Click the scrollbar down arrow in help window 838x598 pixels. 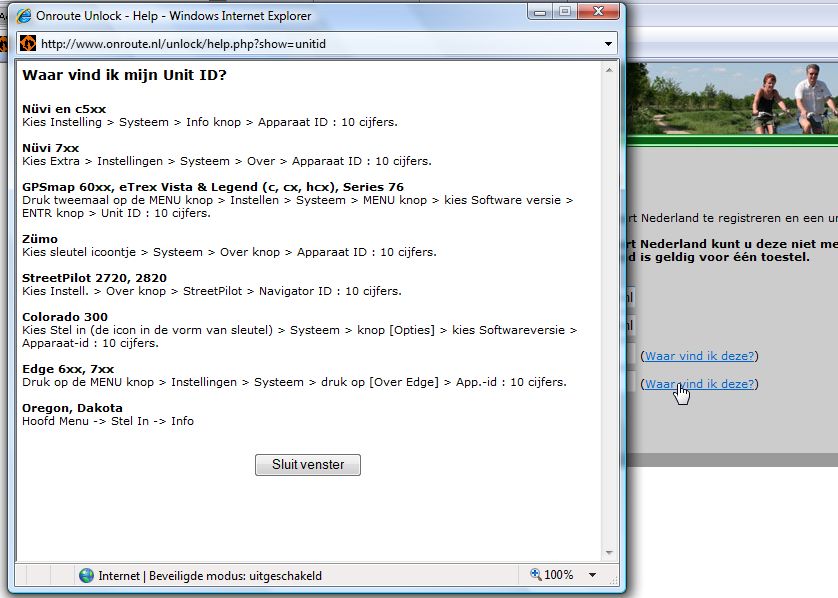(609, 553)
